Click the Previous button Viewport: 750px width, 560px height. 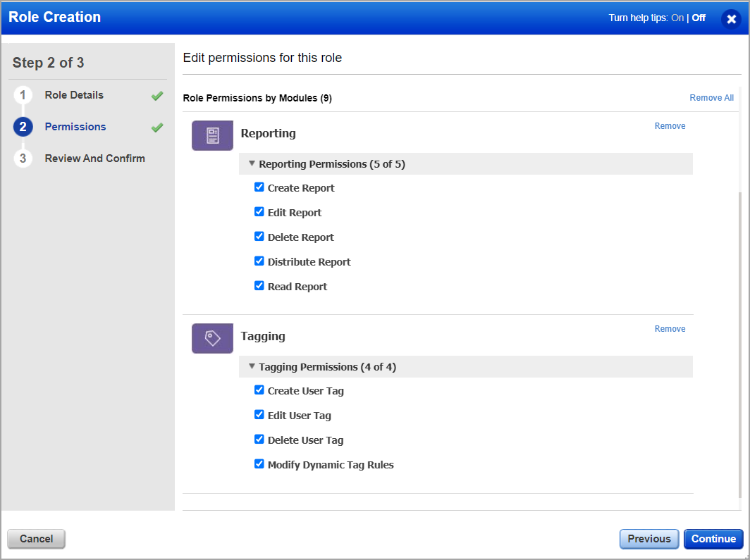pos(649,538)
